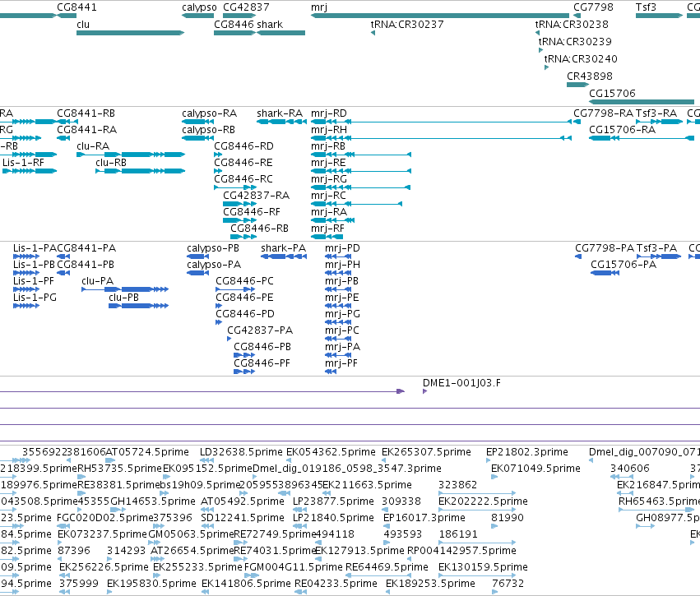Select the Lis-1-PA protein label
Viewport: 700px width, 596px height.
(35, 248)
